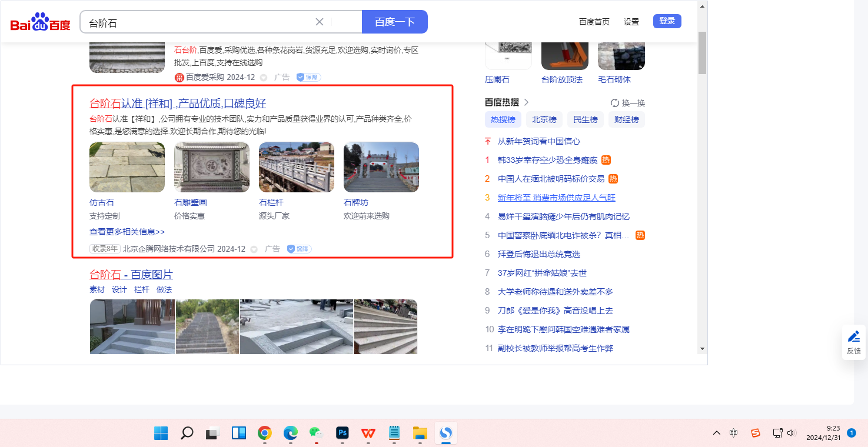
Task: Open the Windows Start menu
Action: (161, 433)
